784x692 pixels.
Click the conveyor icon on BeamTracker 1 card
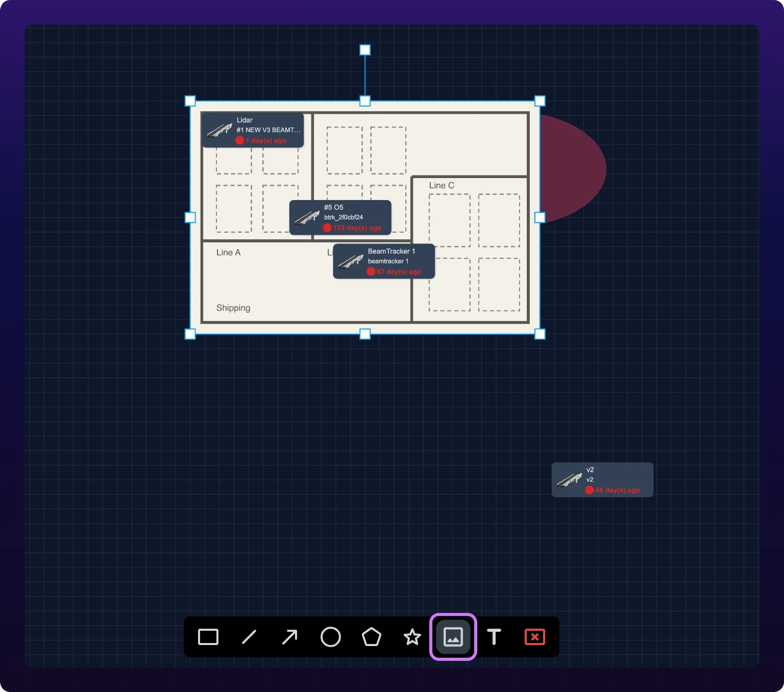coord(351,261)
